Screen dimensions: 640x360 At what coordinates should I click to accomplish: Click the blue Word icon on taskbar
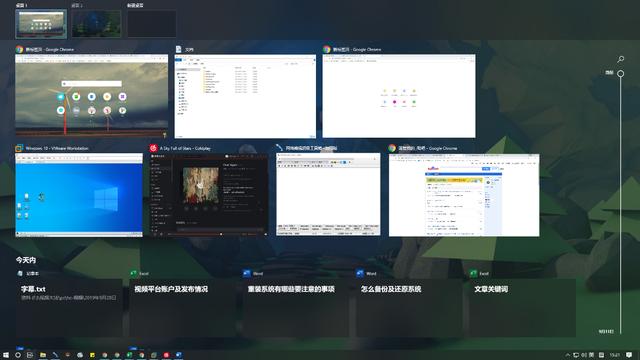click(x=178, y=355)
